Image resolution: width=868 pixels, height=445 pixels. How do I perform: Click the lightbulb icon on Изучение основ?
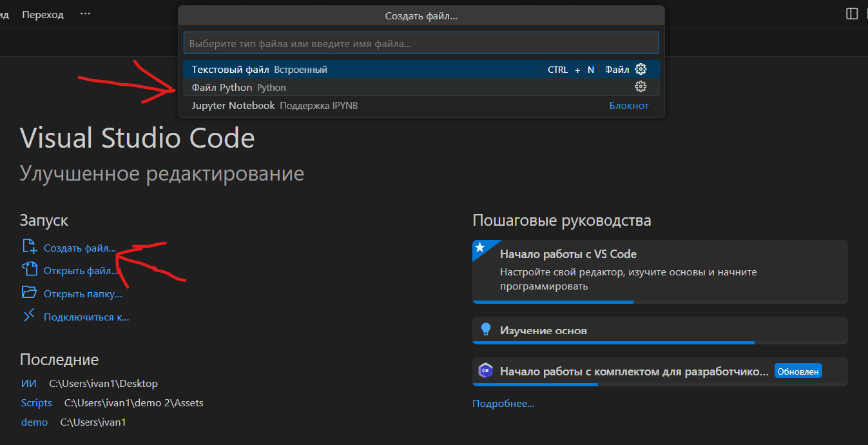coord(486,330)
